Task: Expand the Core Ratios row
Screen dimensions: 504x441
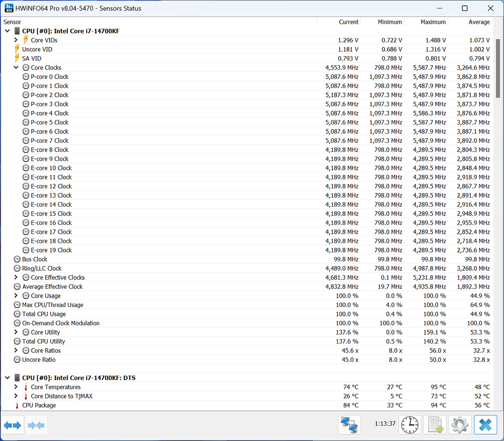Action: click(16, 350)
